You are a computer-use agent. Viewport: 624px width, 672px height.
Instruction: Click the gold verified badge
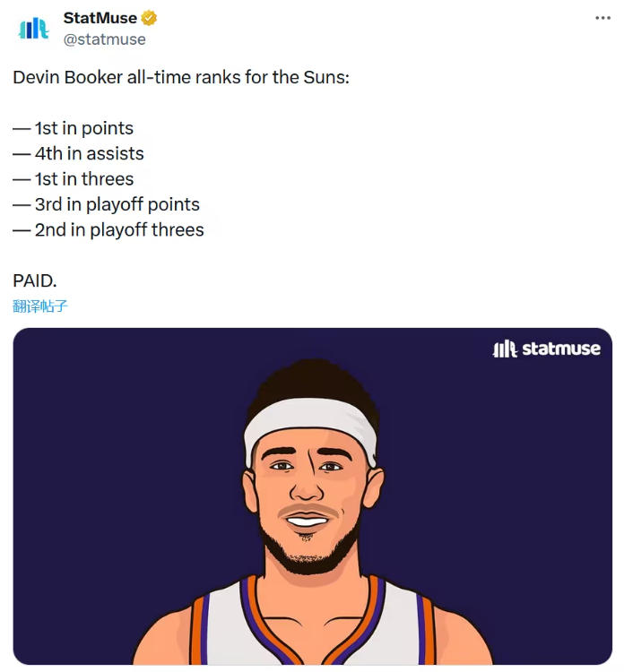(x=149, y=18)
